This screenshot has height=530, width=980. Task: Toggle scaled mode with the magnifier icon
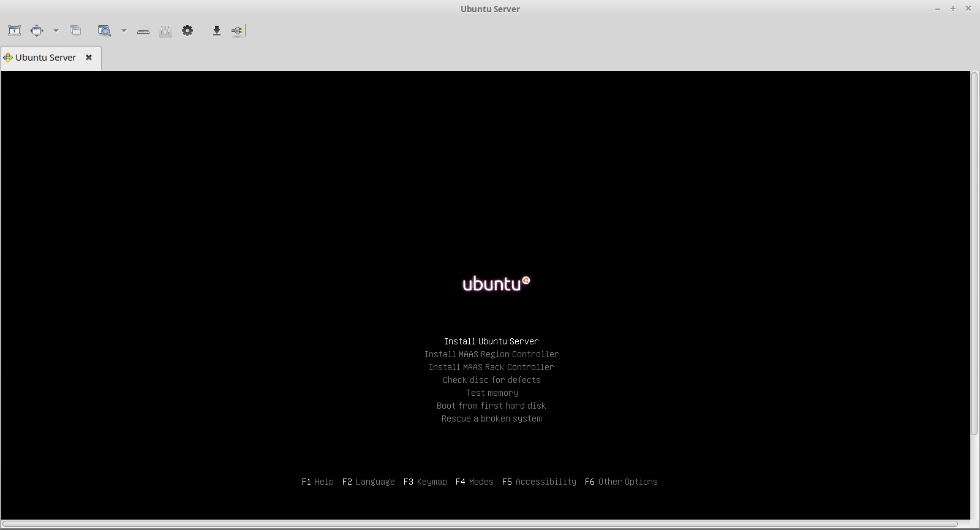pos(104,31)
